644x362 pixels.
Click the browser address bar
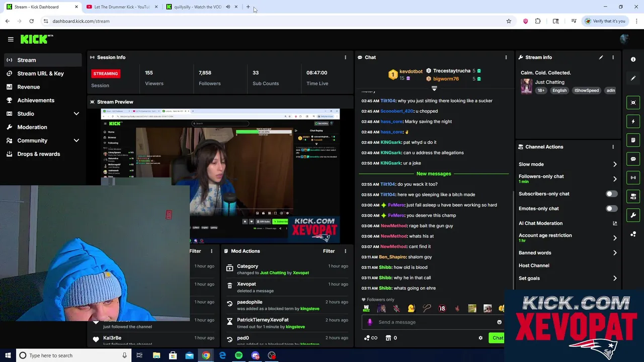pyautogui.click(x=277, y=21)
